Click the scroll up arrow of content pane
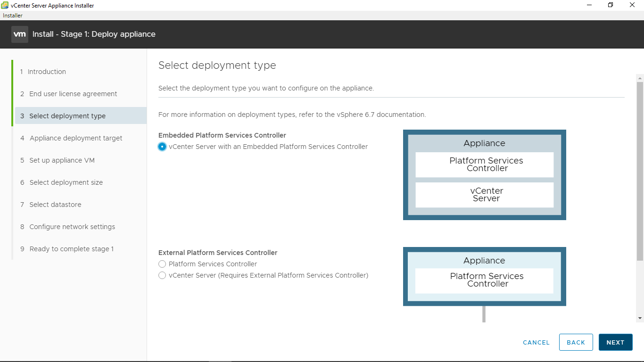The height and width of the screenshot is (362, 644). 640,78
